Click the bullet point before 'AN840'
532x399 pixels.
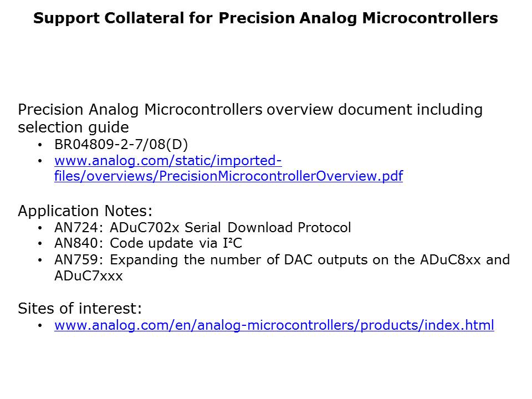tap(39, 244)
